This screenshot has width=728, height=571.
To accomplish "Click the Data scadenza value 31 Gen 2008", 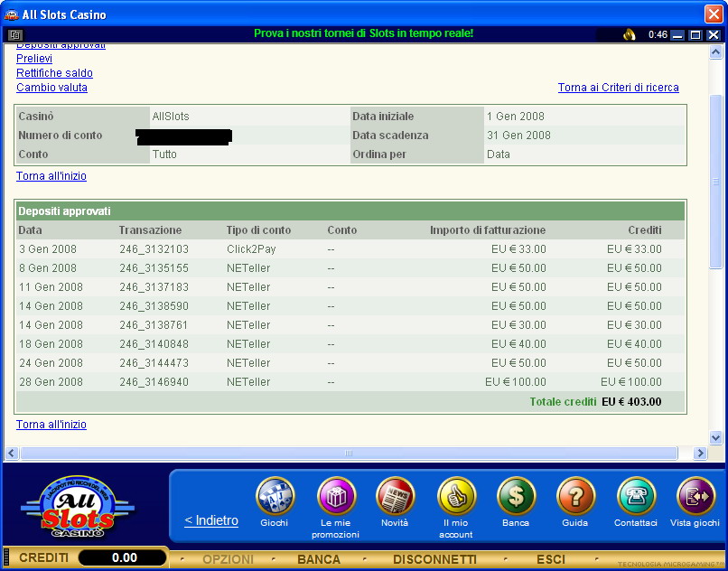I will point(518,136).
